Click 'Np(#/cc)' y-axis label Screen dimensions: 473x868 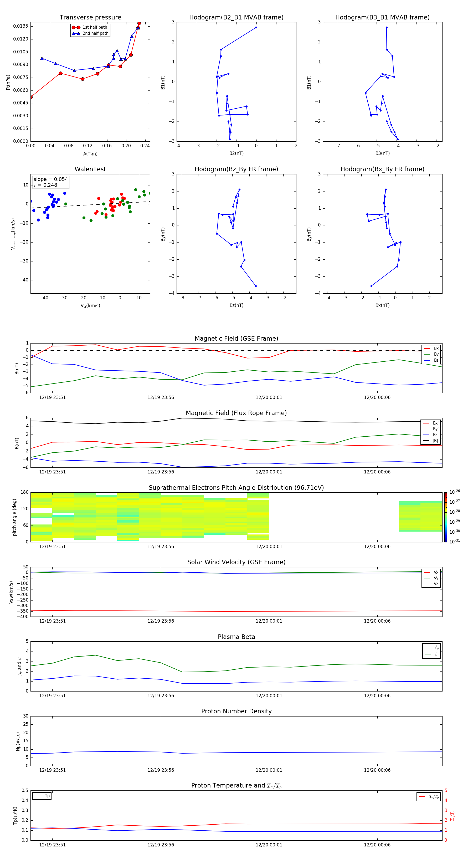click(18, 741)
